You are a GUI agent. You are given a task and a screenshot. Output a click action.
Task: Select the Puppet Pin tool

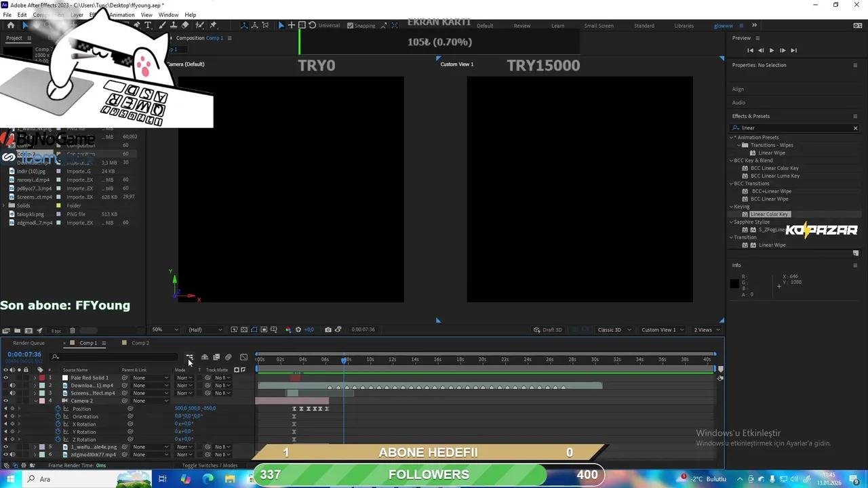coord(213,25)
